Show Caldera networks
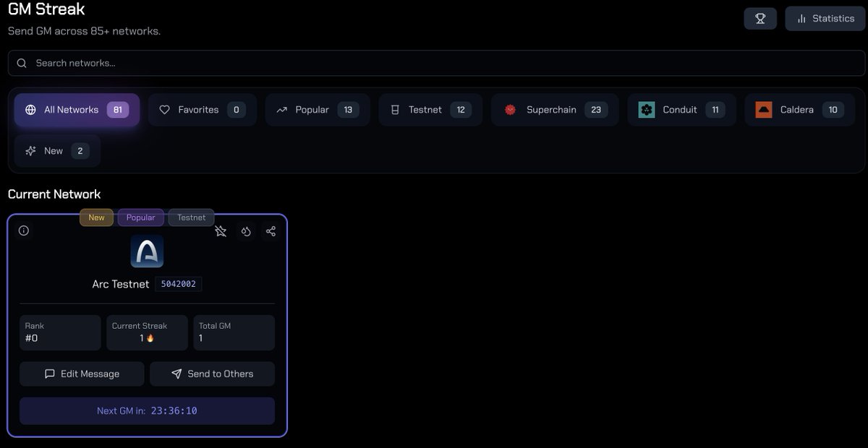Viewport: 868px width, 448px height. [x=799, y=110]
